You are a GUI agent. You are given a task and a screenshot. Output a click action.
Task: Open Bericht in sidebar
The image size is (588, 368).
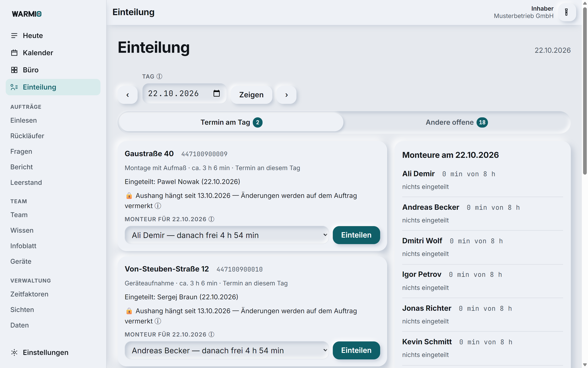tap(21, 167)
